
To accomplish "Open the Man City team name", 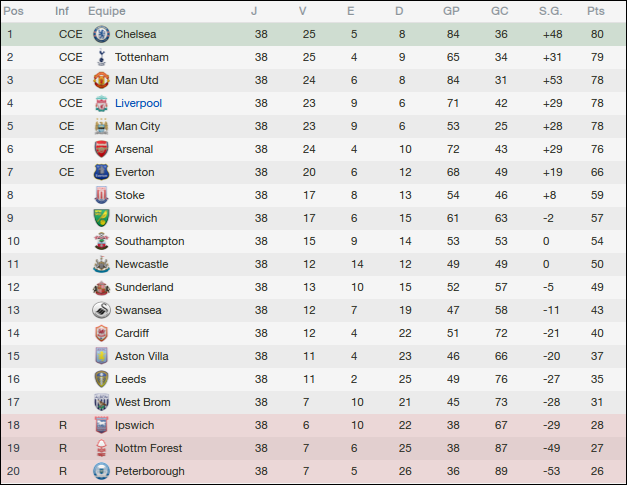I will (137, 126).
